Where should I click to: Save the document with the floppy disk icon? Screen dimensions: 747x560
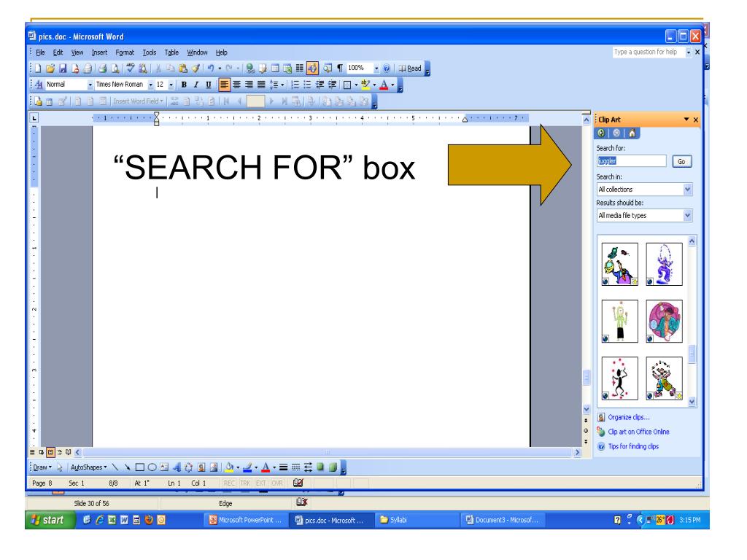63,69
